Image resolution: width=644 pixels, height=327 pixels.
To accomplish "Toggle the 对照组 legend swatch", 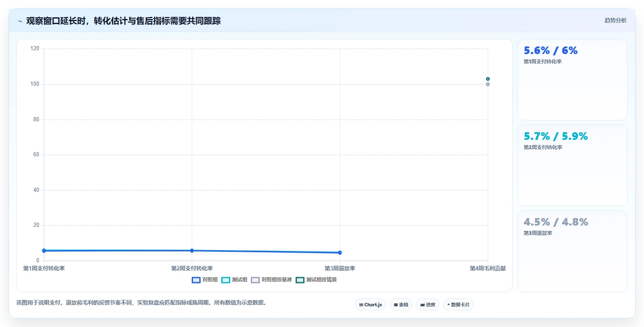I will (x=196, y=280).
